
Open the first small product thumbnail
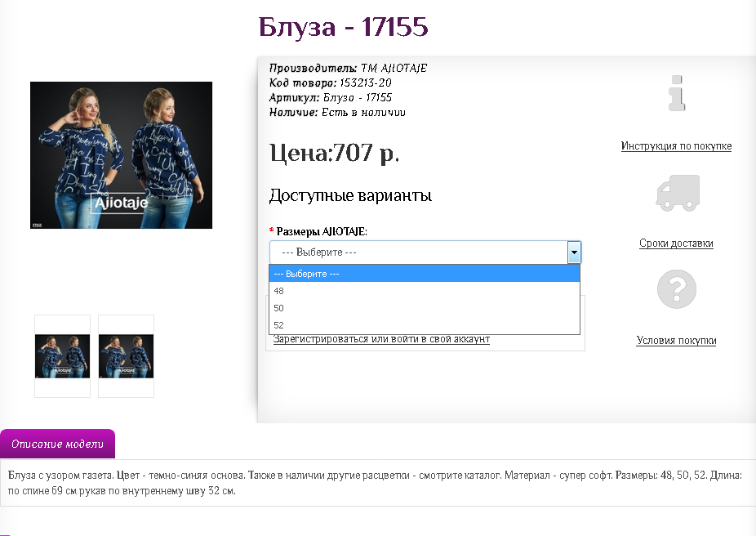click(x=62, y=356)
